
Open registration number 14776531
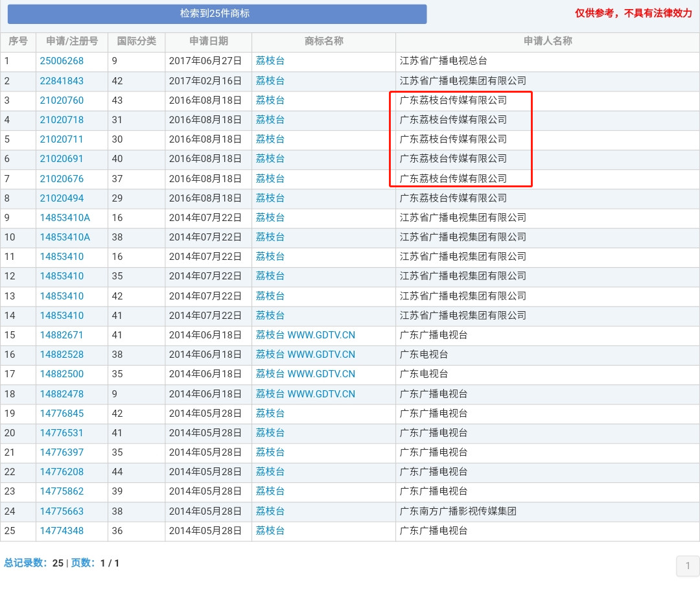coord(62,433)
